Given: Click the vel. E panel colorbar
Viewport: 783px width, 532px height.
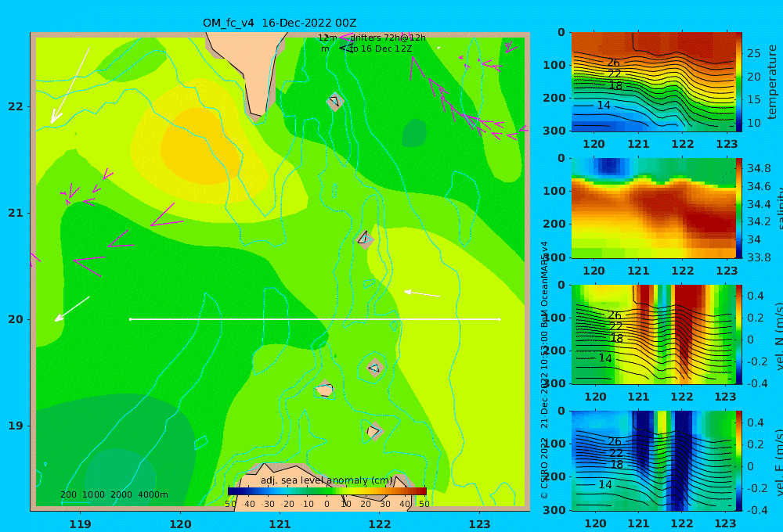Looking at the screenshot, I should (x=738, y=461).
